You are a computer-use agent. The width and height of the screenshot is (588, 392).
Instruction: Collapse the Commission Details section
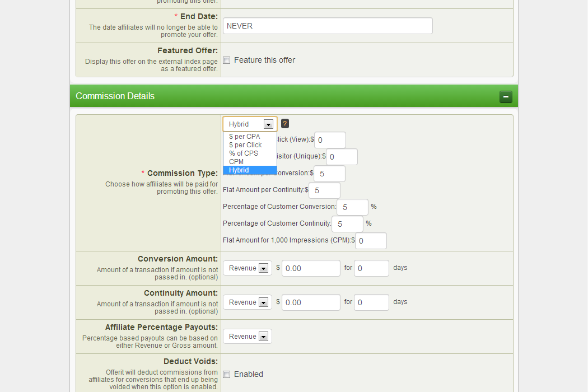(x=506, y=97)
